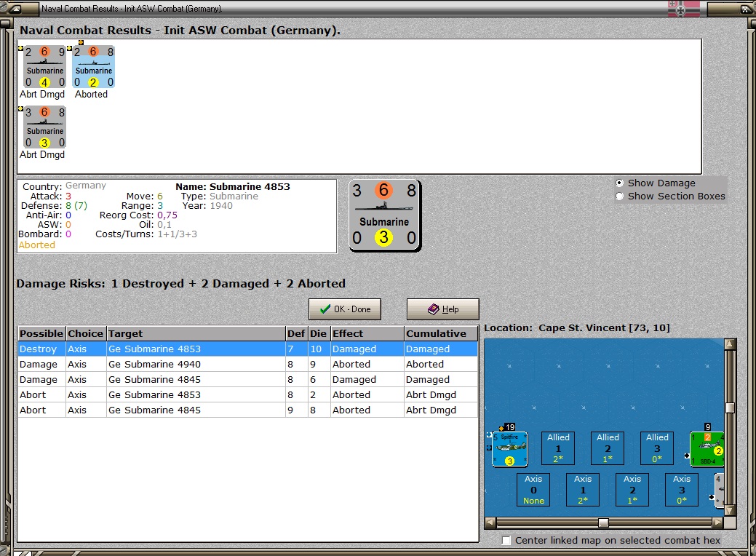Click the Possible column header
The height and width of the screenshot is (556, 756).
pos(41,334)
